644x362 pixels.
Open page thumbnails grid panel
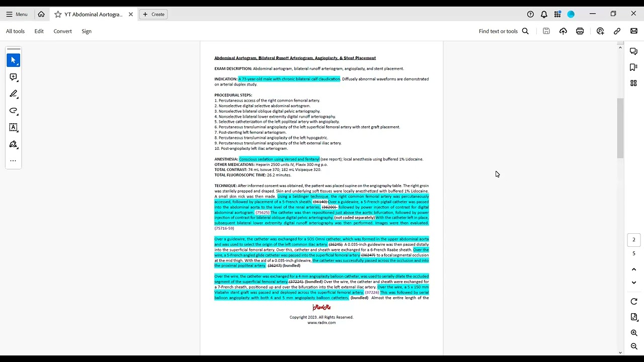pyautogui.click(x=634, y=83)
